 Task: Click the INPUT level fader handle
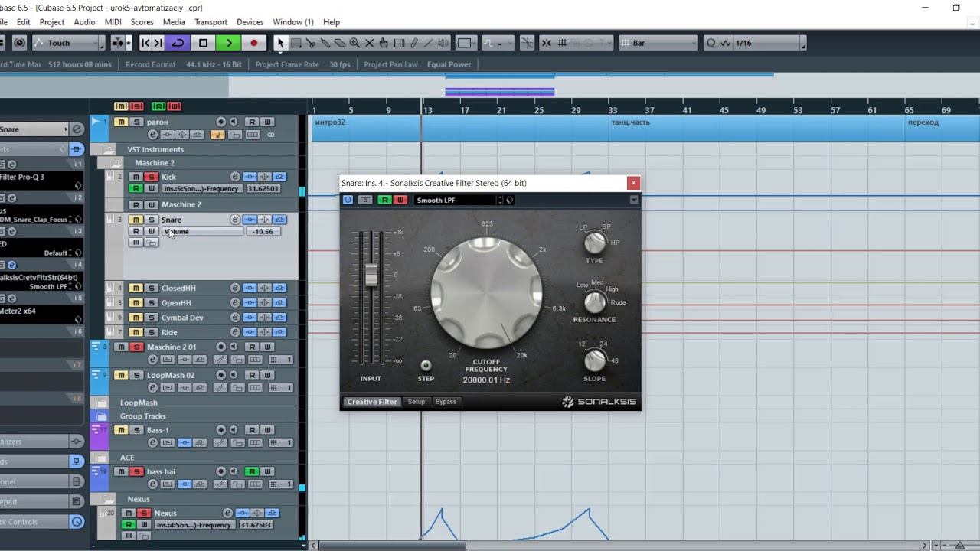(x=371, y=275)
